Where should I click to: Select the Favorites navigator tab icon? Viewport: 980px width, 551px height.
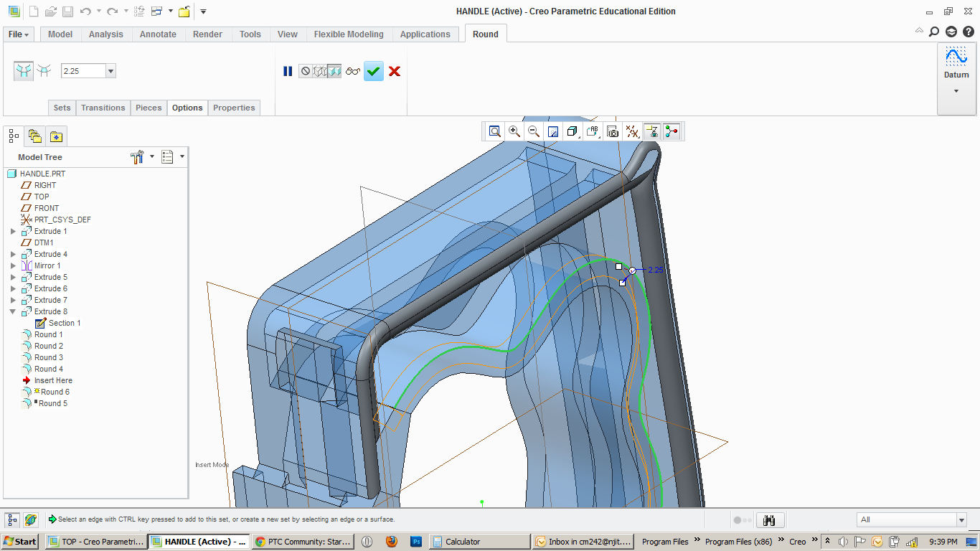pyautogui.click(x=57, y=136)
